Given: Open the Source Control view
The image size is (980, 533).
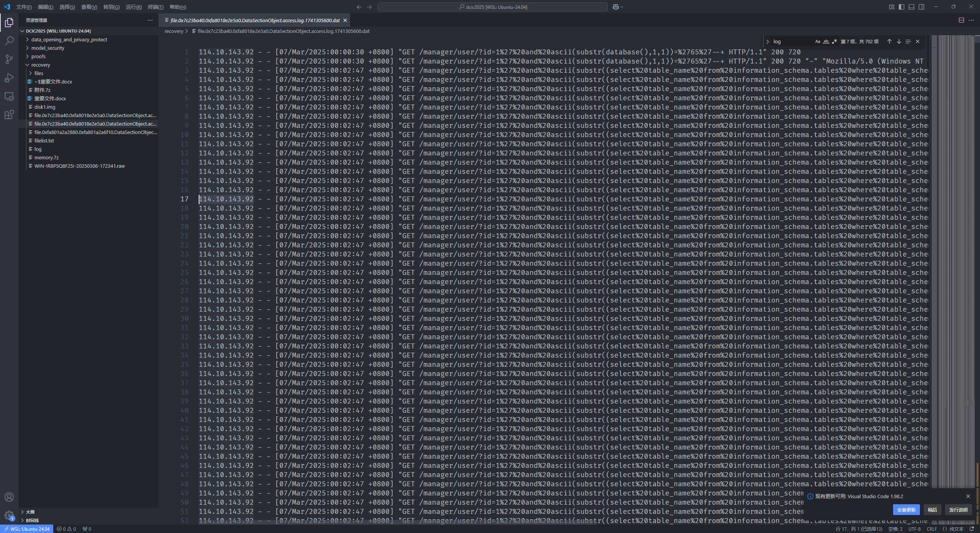Looking at the screenshot, I should click(x=9, y=59).
